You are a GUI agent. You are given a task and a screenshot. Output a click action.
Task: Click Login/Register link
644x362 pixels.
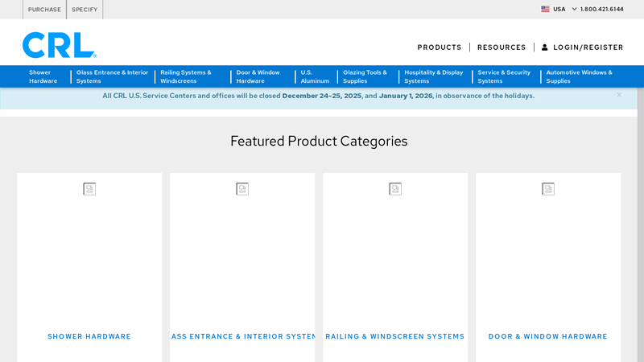coord(588,47)
